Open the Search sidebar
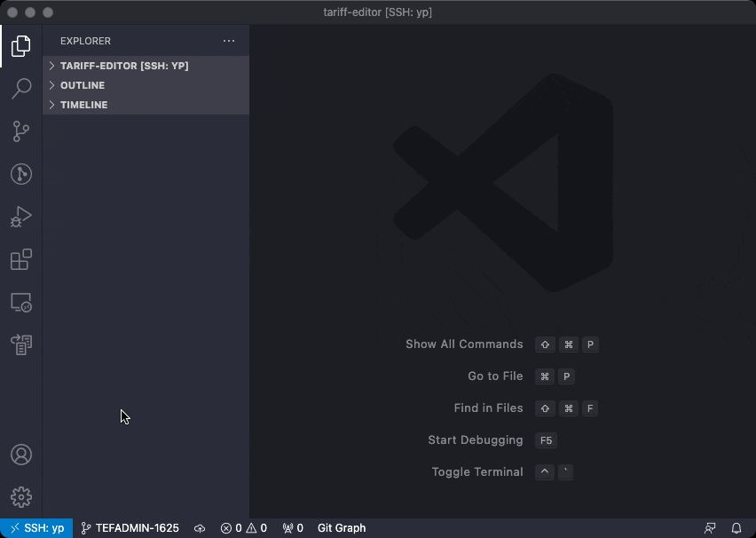 coord(21,89)
